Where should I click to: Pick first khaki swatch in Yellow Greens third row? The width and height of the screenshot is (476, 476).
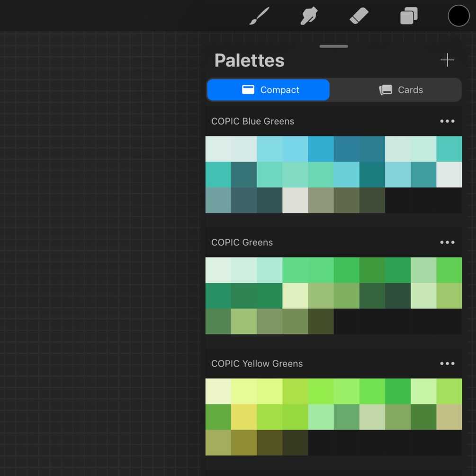218,442
